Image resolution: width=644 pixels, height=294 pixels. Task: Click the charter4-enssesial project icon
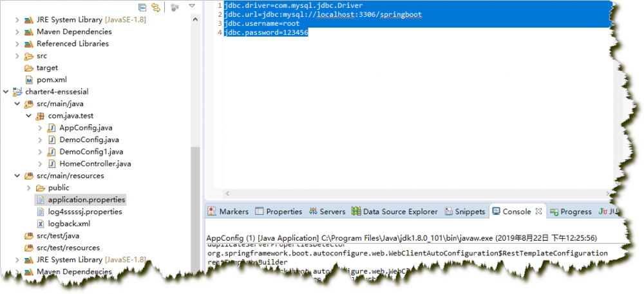pos(17,91)
